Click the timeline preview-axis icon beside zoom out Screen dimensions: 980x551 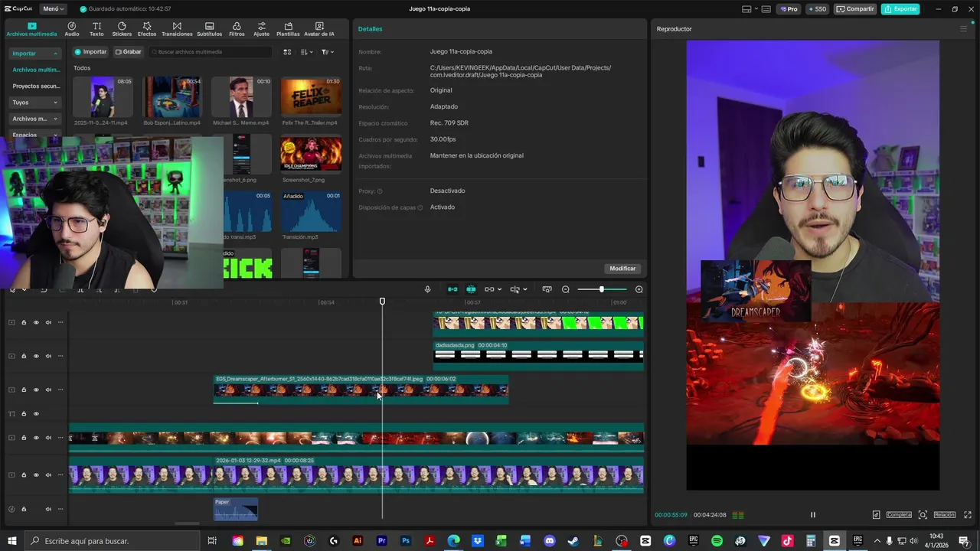point(547,289)
